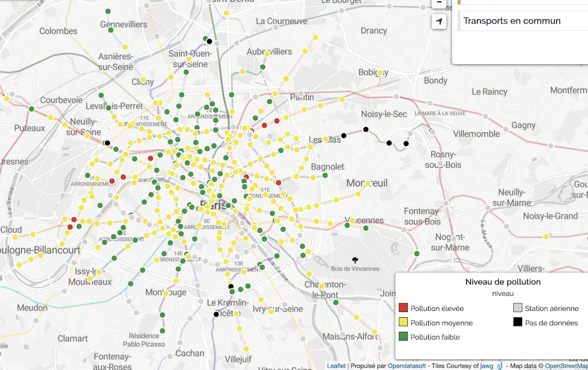Open the Leaflet attribution link
The image size is (588, 370).
tap(336, 366)
